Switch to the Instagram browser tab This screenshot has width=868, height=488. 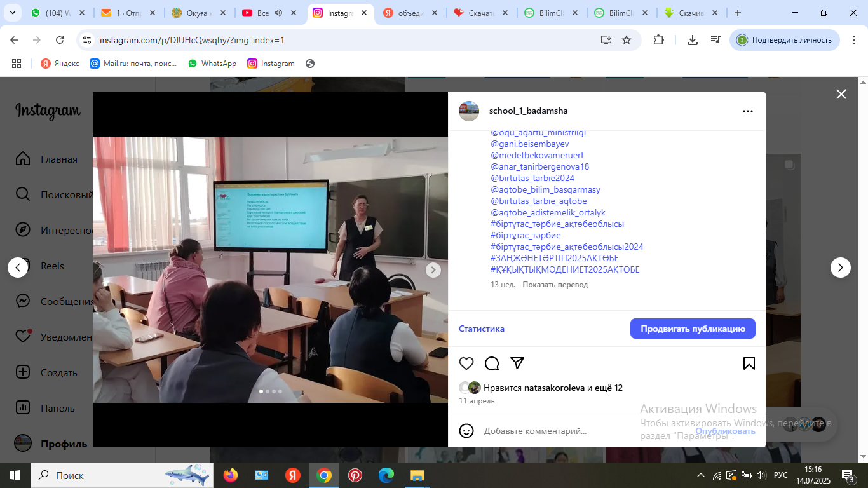pyautogui.click(x=340, y=13)
